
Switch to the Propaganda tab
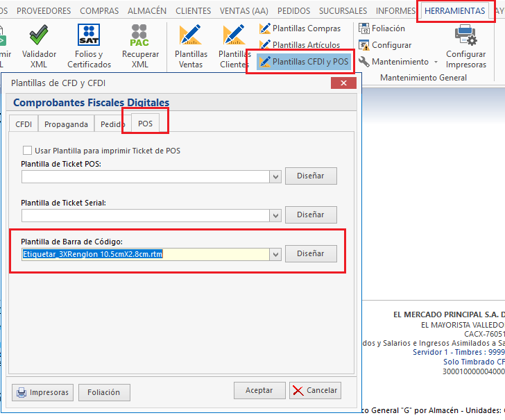tap(66, 124)
